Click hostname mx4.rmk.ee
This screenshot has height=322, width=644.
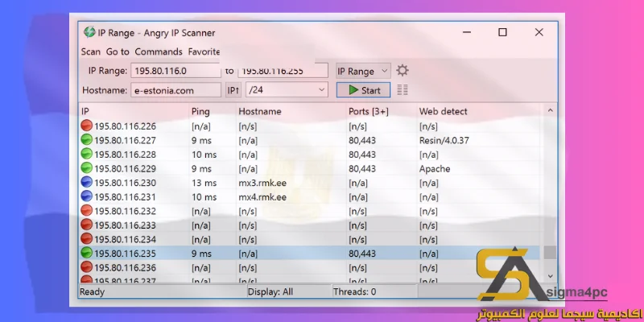262,197
